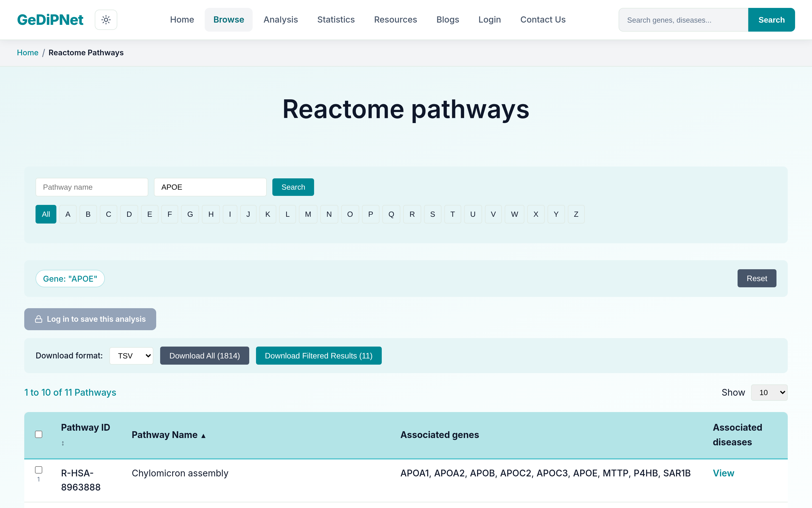Go to the Analysis nav item

(x=281, y=20)
